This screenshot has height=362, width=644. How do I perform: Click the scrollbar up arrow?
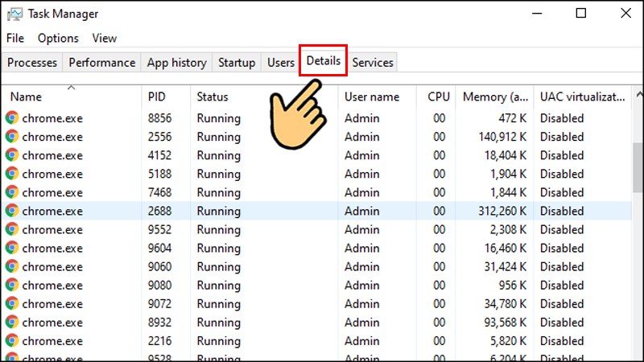click(638, 95)
